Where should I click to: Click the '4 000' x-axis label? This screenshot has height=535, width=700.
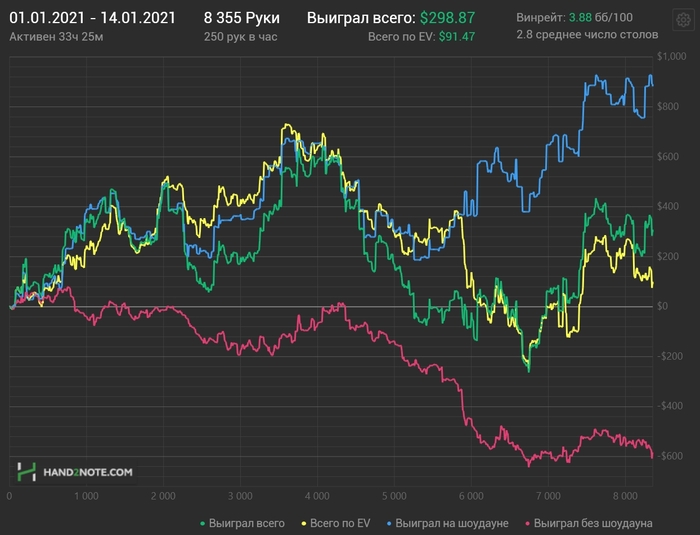click(317, 496)
